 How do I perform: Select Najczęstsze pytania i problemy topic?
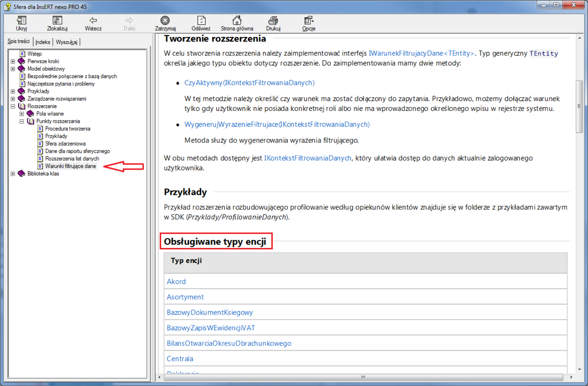click(61, 84)
